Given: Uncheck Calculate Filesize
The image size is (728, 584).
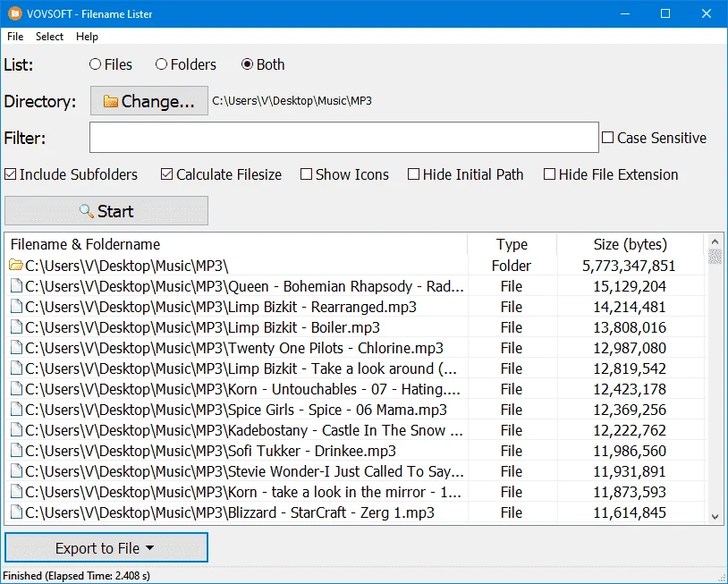Looking at the screenshot, I should pyautogui.click(x=166, y=174).
